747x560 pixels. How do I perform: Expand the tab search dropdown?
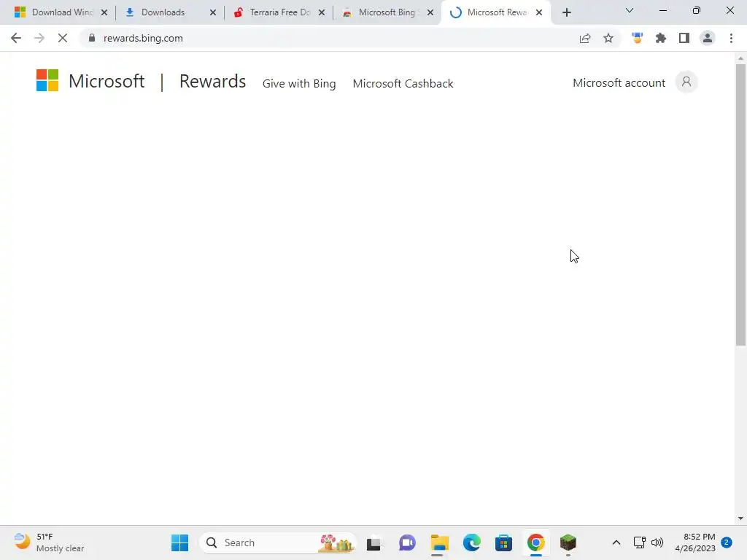pyautogui.click(x=630, y=10)
